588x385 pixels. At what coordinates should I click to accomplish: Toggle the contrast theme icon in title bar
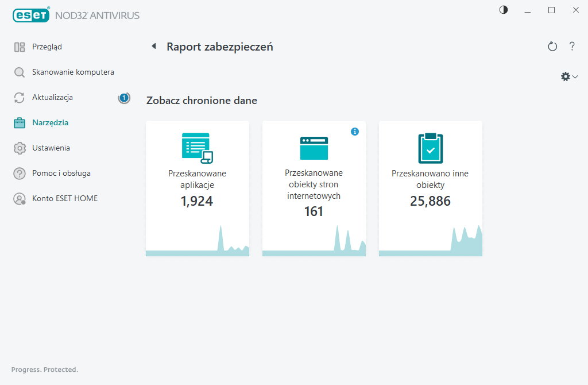pos(504,10)
